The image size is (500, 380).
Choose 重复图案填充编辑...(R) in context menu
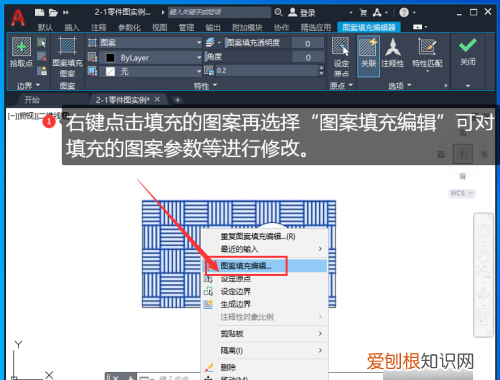coord(257,236)
